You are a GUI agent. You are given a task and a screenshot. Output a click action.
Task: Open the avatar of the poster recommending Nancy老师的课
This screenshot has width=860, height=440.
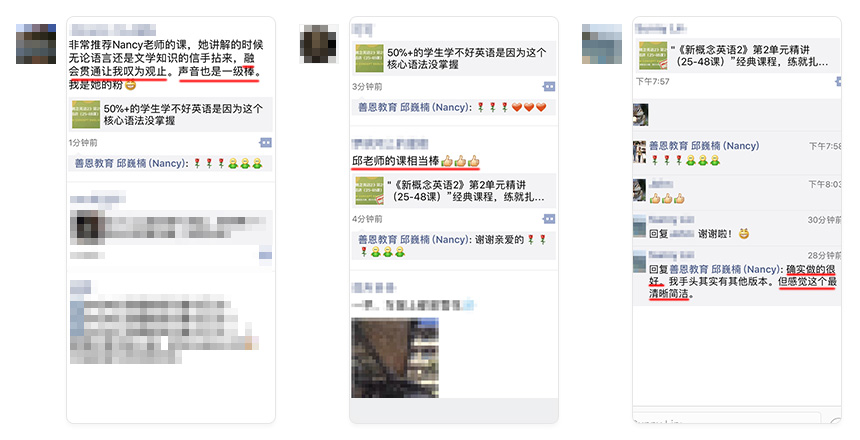pyautogui.click(x=36, y=43)
